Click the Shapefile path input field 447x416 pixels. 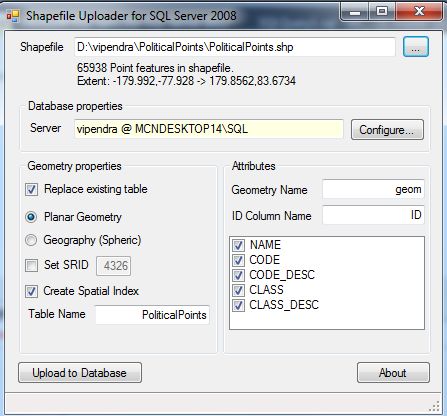click(x=235, y=47)
